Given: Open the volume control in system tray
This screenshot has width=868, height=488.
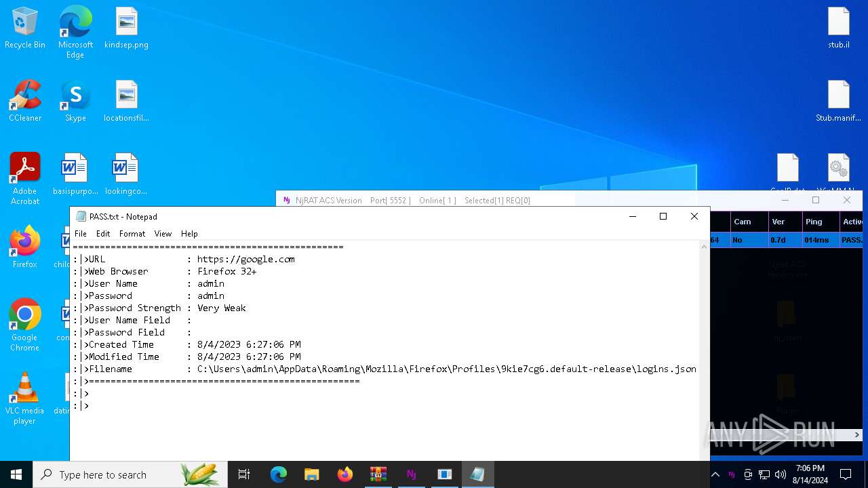Looking at the screenshot, I should (x=781, y=474).
